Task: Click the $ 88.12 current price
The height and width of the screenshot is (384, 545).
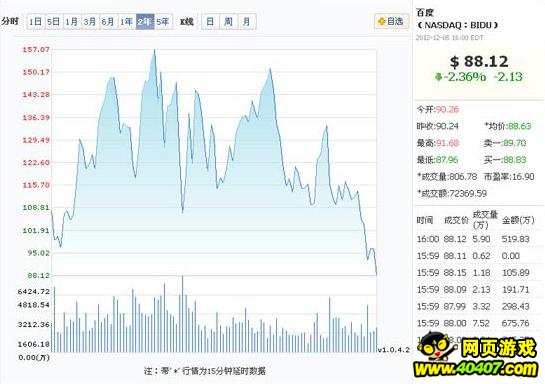Action: pyautogui.click(x=479, y=62)
